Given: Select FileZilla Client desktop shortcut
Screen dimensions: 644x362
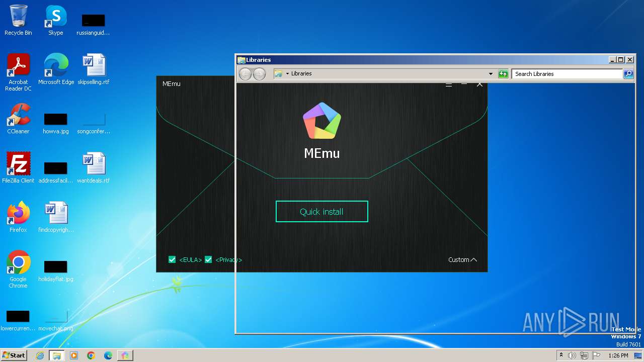Looking at the screenshot, I should pyautogui.click(x=18, y=168).
